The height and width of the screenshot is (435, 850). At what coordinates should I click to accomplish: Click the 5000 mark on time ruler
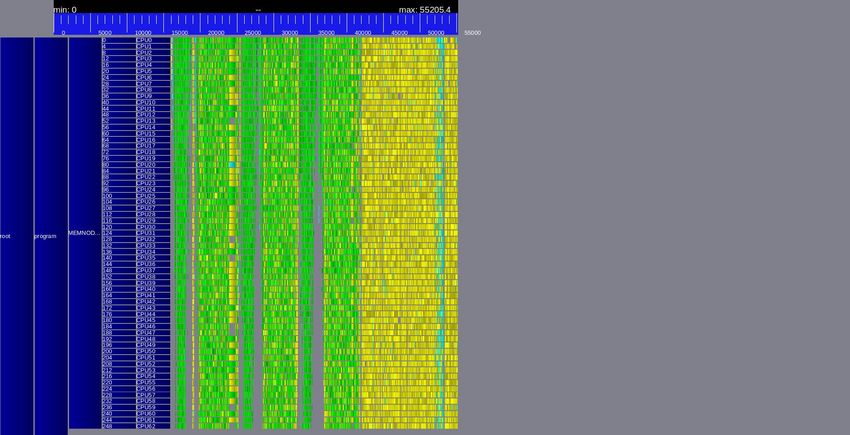(x=105, y=33)
